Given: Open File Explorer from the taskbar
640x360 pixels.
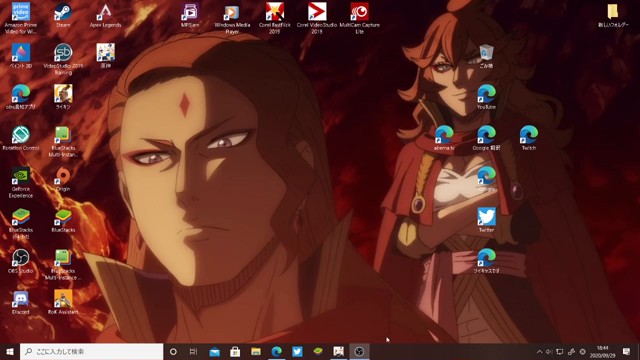Looking at the screenshot, I should pyautogui.click(x=256, y=351).
